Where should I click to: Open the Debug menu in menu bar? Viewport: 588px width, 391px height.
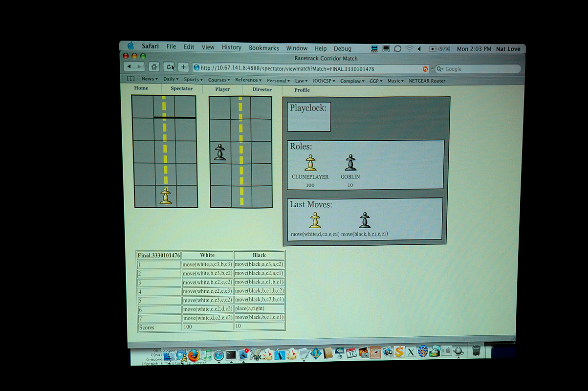coord(342,48)
